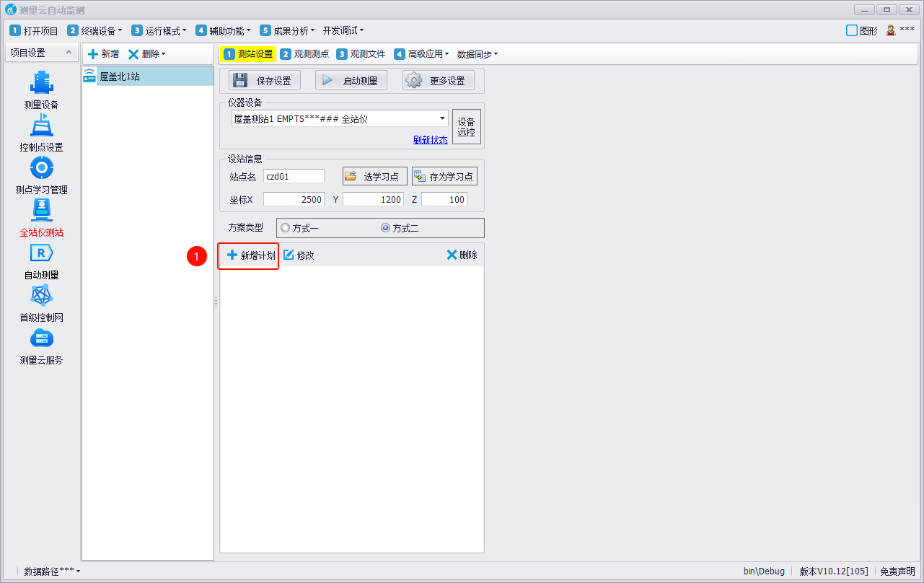Click the 更多设置 gear button
924x583 pixels.
(439, 81)
